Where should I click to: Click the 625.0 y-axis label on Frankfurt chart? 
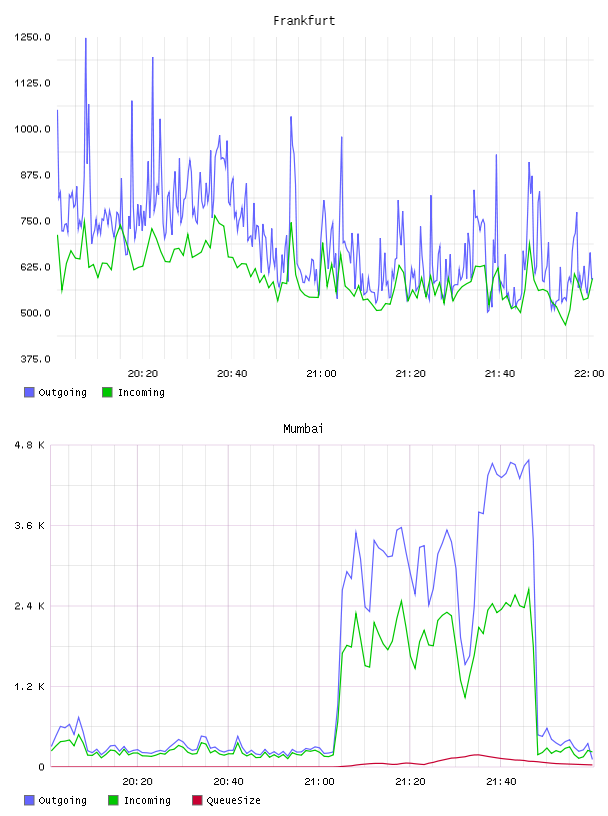35,267
